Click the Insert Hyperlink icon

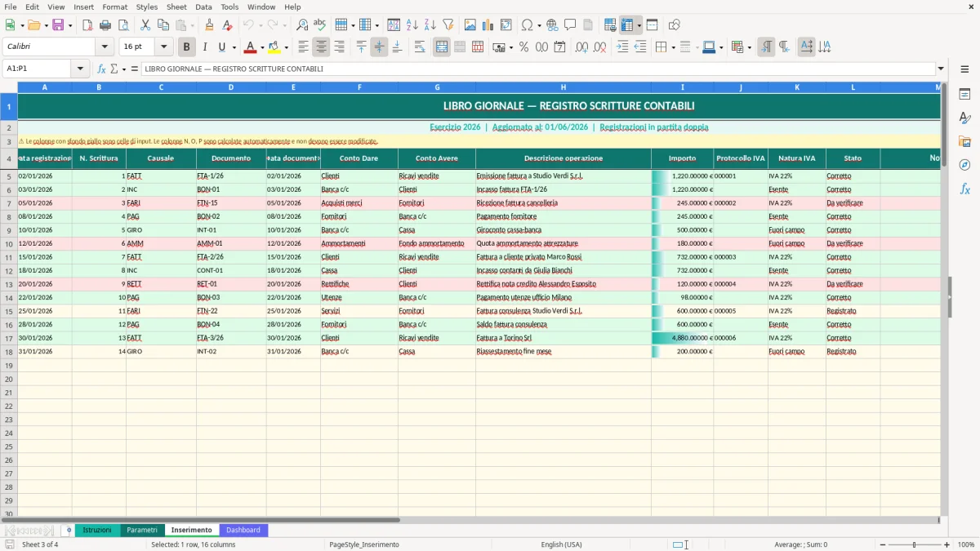552,25
